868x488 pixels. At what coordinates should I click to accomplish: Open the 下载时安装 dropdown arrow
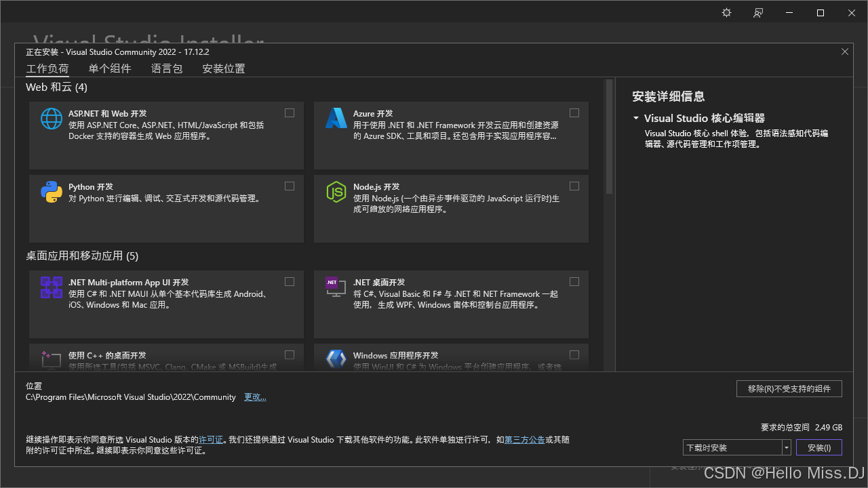tap(787, 447)
